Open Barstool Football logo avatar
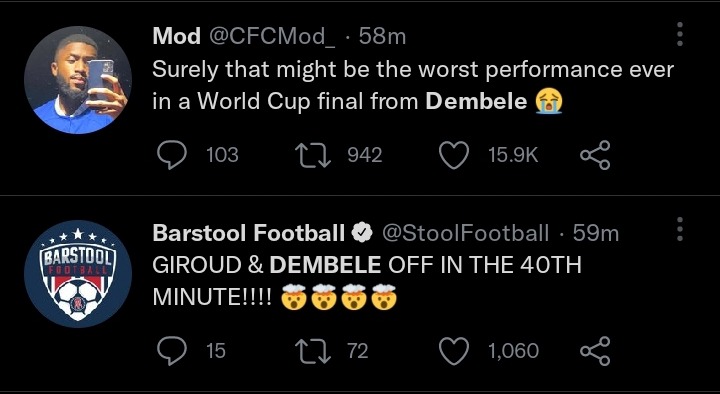 78,274
